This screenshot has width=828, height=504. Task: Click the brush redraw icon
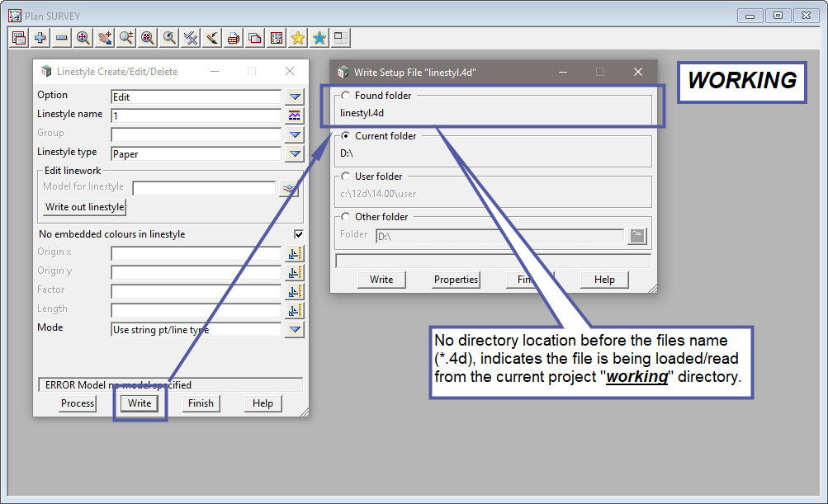[x=212, y=38]
